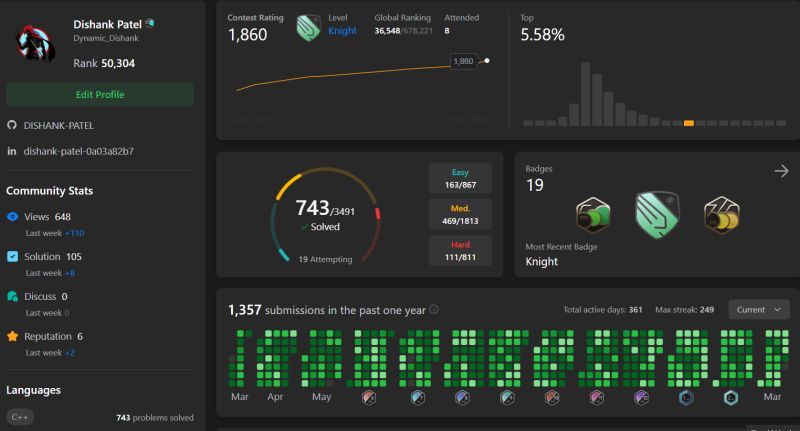Click the LinkedIn icon in the sidebar
The image size is (800, 431).
click(x=12, y=151)
